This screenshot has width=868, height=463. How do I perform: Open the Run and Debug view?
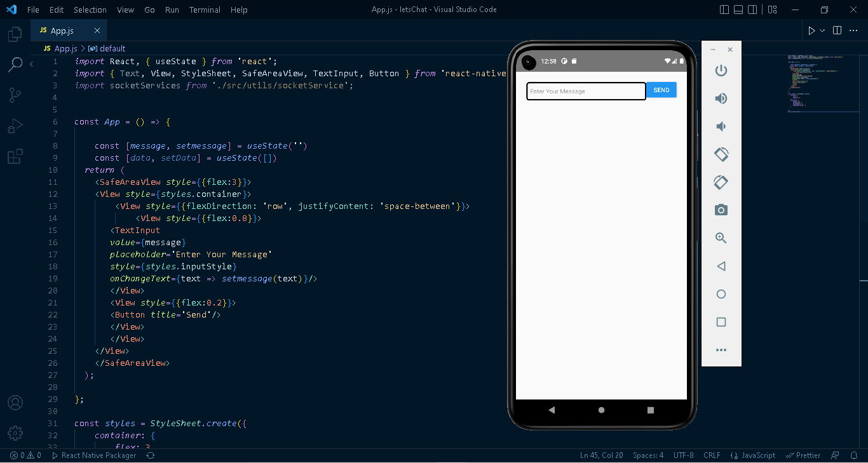pos(15,126)
